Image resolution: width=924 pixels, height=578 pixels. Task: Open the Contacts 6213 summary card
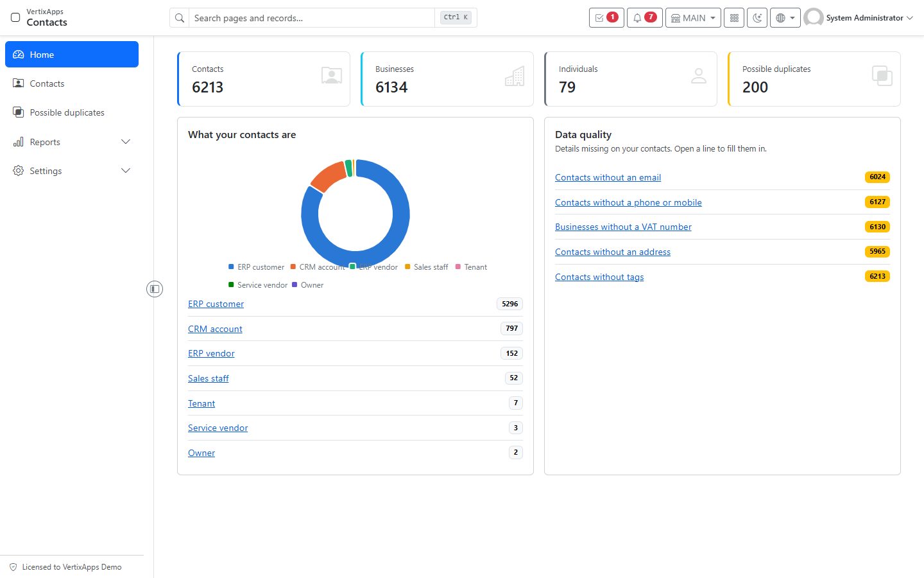264,79
